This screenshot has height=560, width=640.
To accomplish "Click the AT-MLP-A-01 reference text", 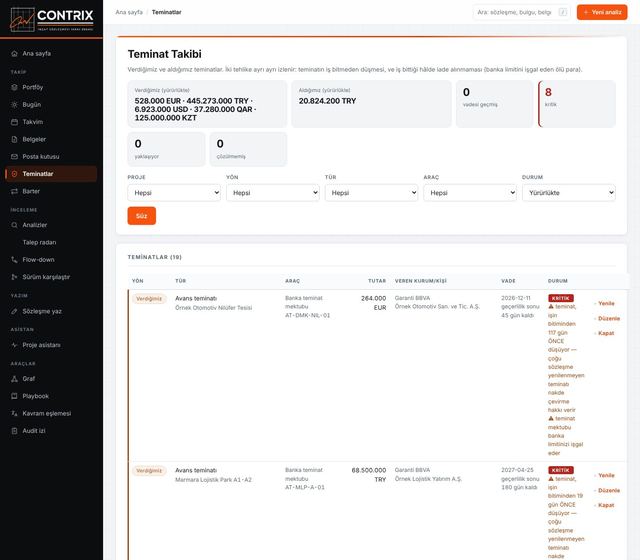I will [305, 487].
